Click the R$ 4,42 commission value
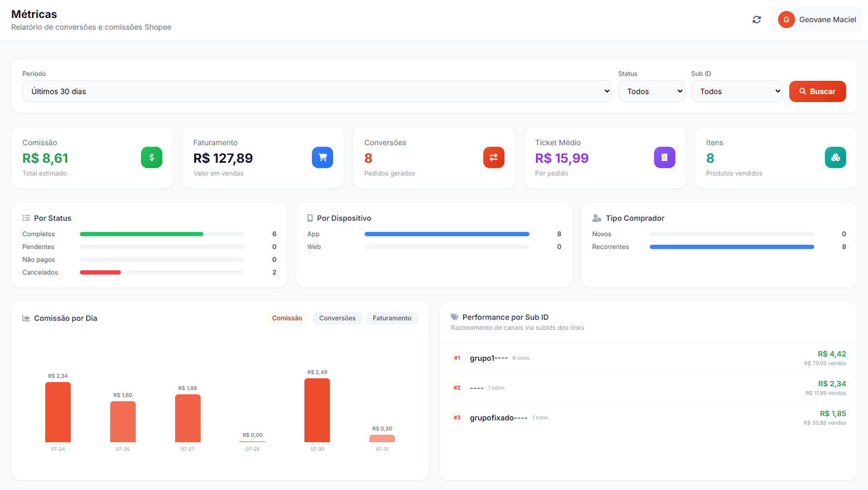The height and width of the screenshot is (490, 868). [832, 354]
